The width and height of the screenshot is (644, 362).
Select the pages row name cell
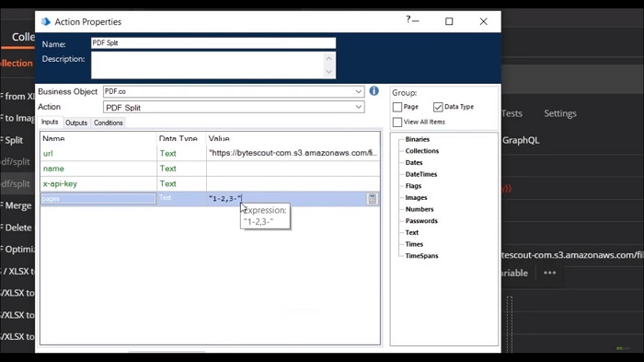(x=98, y=199)
